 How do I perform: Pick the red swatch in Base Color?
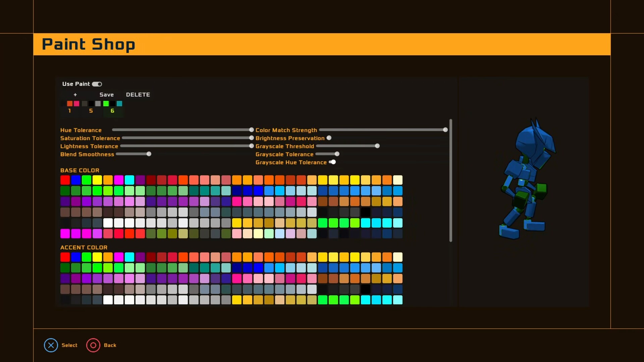[x=65, y=180]
